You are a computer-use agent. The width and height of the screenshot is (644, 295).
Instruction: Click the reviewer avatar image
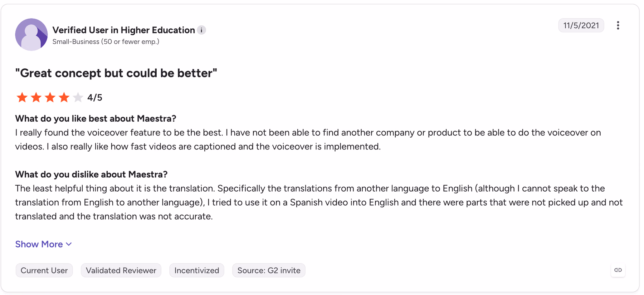tap(31, 34)
